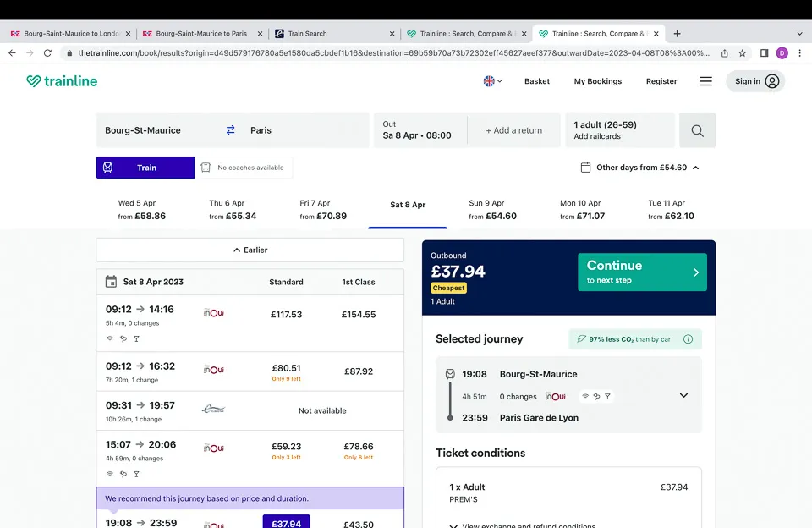The height and width of the screenshot is (528, 812).
Task: Click the power socket icon on 15:07 journey
Action: [123, 474]
